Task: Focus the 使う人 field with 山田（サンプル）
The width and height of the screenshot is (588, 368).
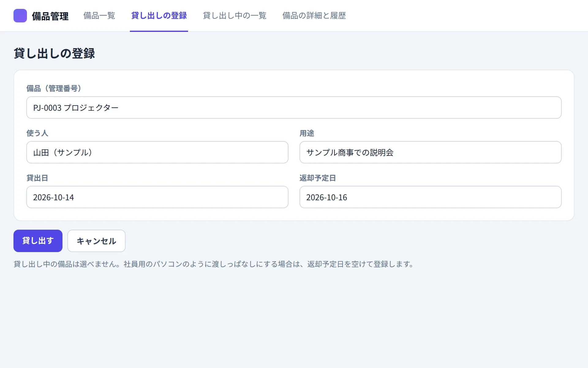Action: [157, 152]
